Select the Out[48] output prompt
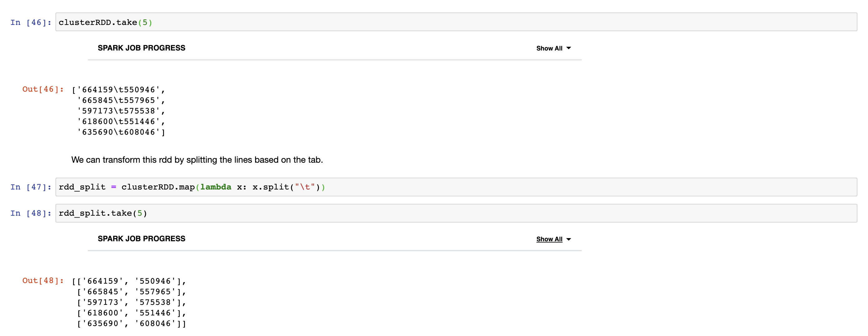 click(x=43, y=281)
